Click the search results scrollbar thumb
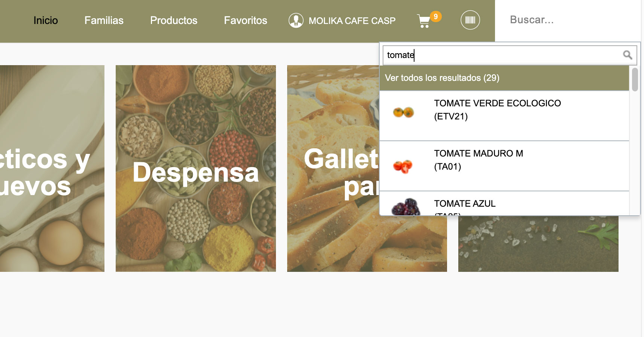The width and height of the screenshot is (644, 337). [x=635, y=79]
